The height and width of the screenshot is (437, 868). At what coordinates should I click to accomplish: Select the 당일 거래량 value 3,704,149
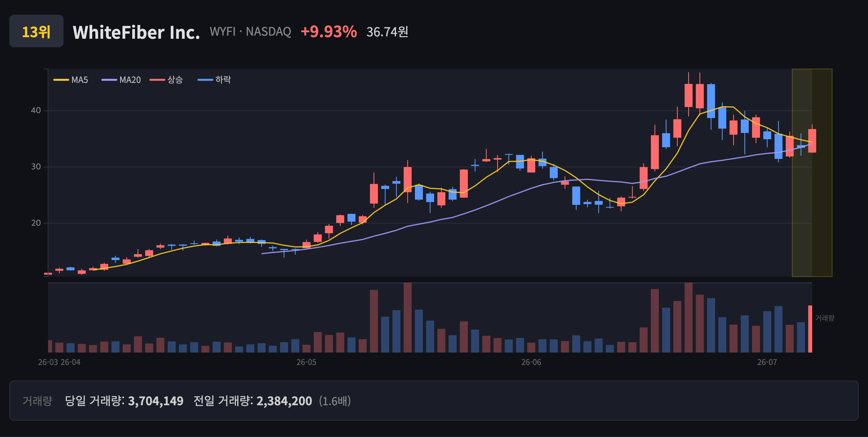[156, 401]
